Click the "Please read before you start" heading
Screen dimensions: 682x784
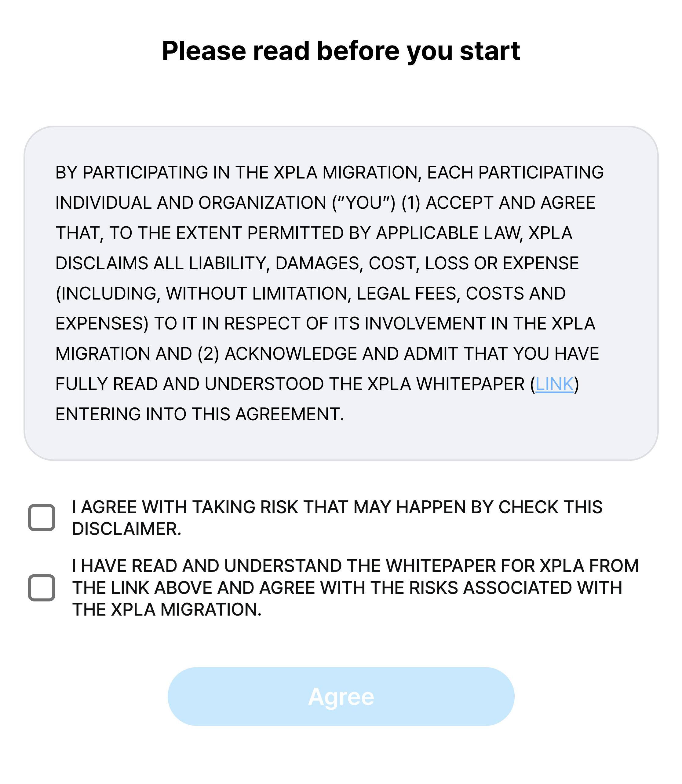click(341, 51)
